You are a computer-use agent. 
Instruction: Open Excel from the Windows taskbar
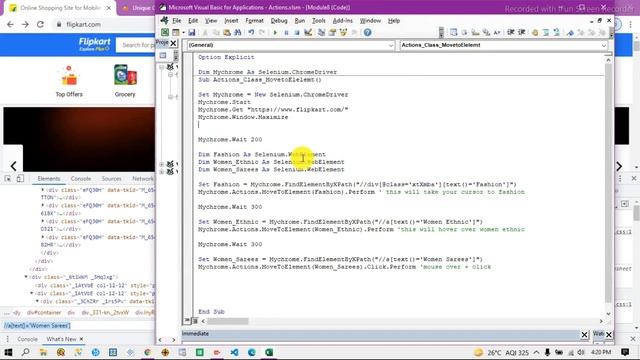click(269, 352)
